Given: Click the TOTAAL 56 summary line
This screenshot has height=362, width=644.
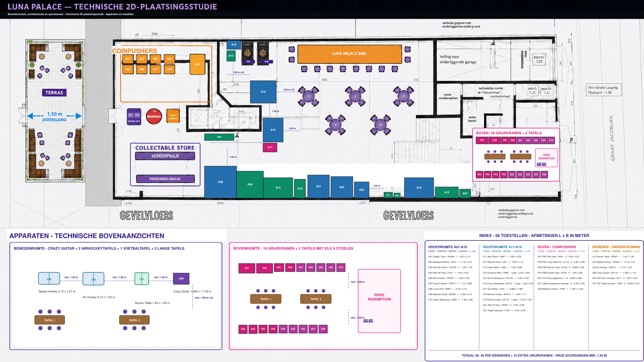Looking at the screenshot, I should click(534, 355).
